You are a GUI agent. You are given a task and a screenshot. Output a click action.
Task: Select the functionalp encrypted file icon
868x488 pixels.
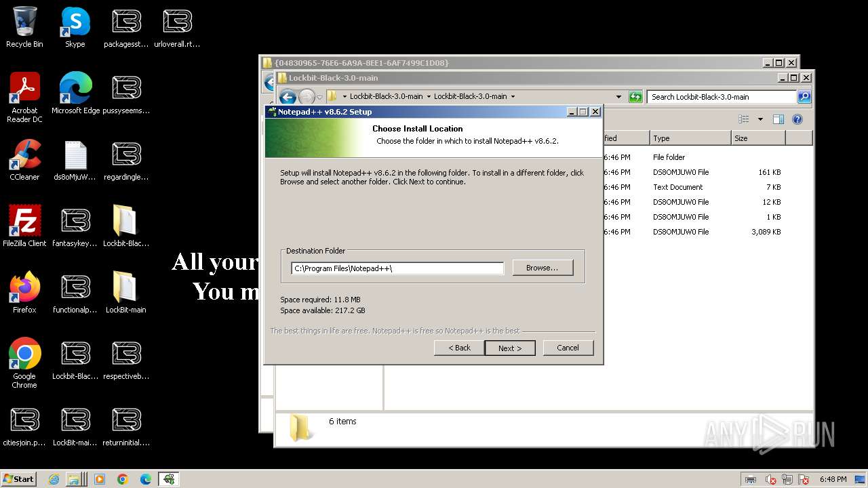coord(75,293)
